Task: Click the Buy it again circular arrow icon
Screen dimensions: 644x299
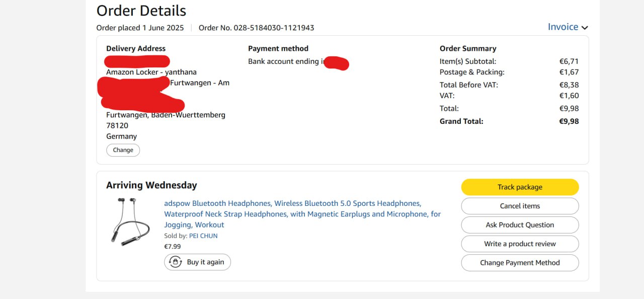Action: 175,262
